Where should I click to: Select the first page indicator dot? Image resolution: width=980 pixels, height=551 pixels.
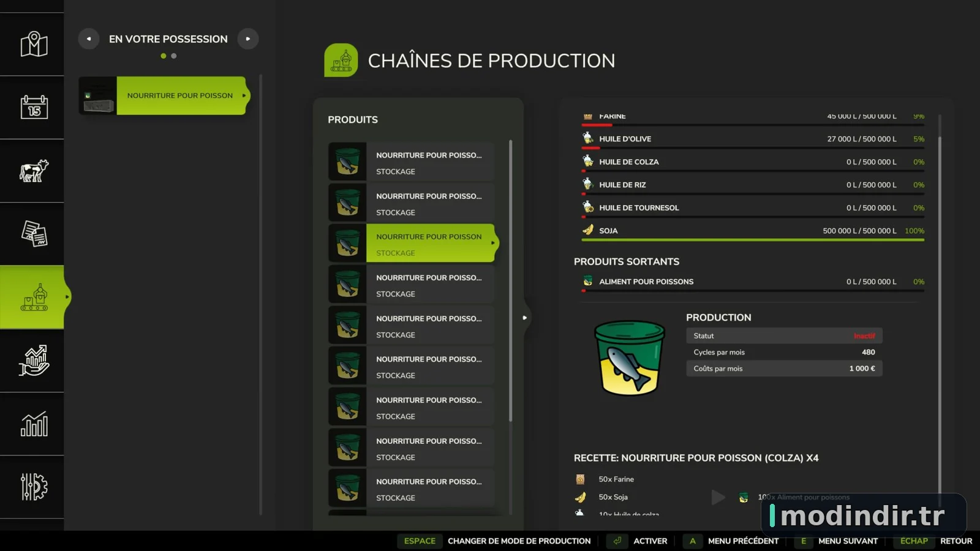pos(164,56)
